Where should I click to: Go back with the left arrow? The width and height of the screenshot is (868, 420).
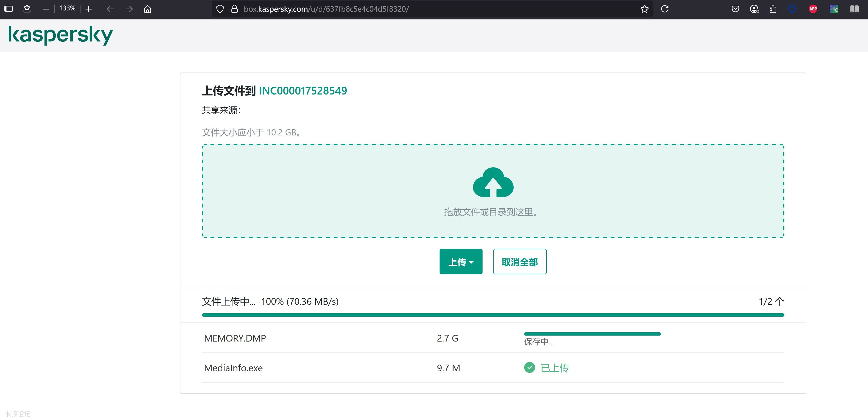(110, 9)
